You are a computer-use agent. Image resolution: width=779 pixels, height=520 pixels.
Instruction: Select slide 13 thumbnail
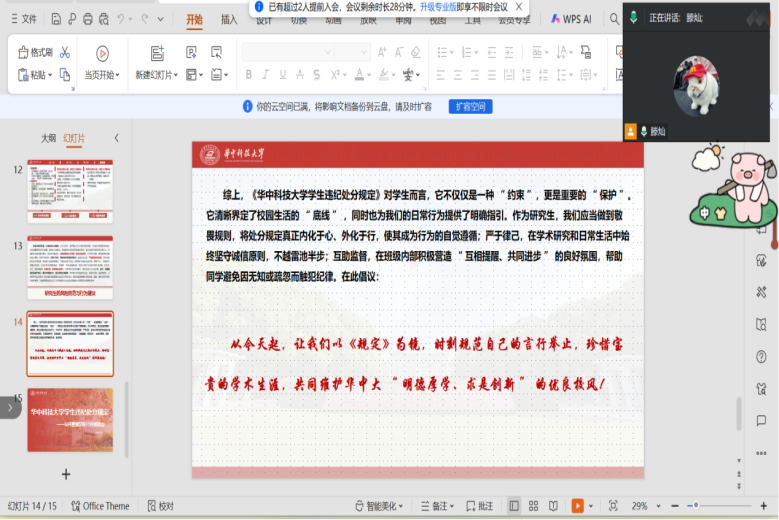(x=70, y=266)
